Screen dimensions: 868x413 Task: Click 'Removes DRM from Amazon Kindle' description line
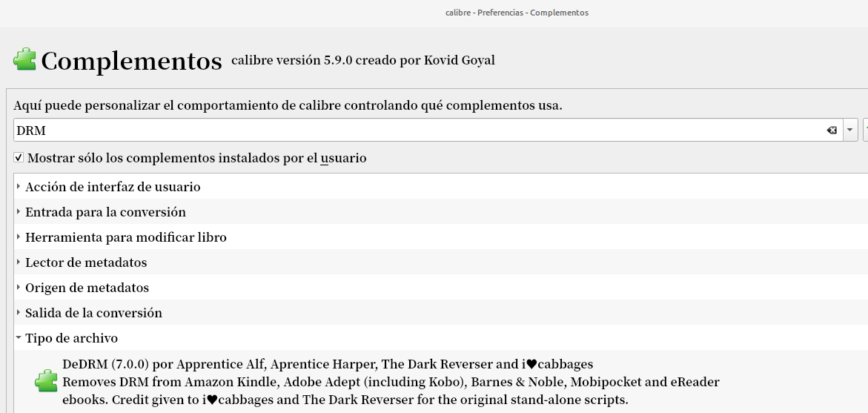(x=391, y=381)
